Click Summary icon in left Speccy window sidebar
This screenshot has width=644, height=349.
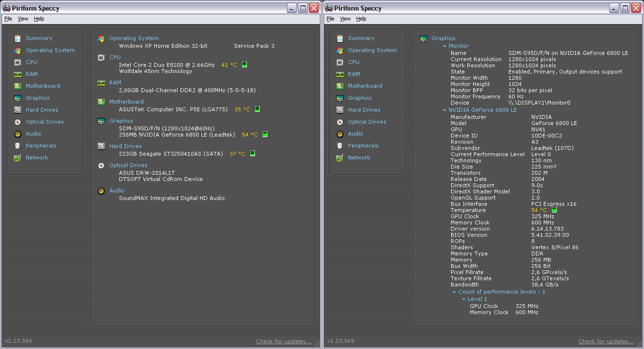coord(18,38)
